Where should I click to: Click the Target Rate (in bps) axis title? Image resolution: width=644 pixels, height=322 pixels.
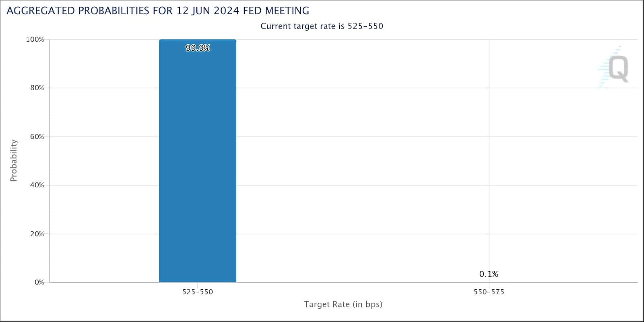point(343,304)
